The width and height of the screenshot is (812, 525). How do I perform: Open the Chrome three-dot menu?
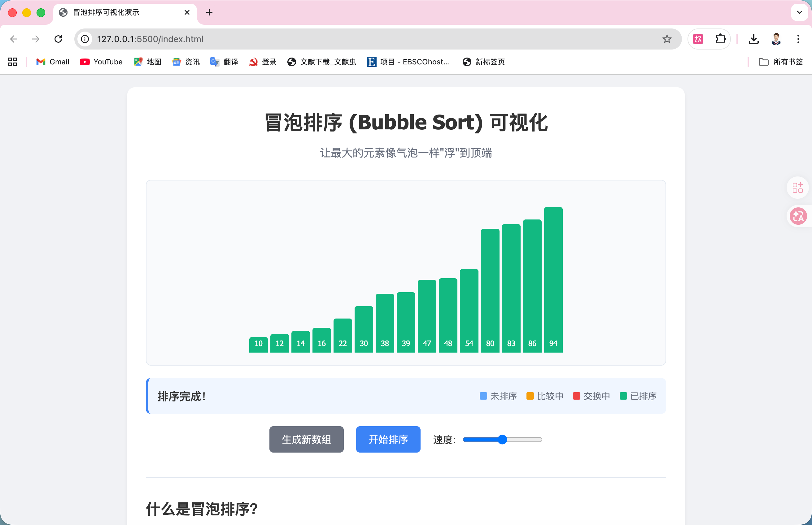pos(798,39)
